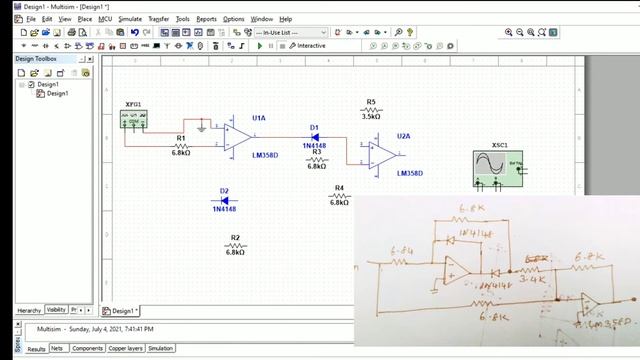Toggle the Design Toolbox view icon
Screen dimensions: 640x360
164,32
